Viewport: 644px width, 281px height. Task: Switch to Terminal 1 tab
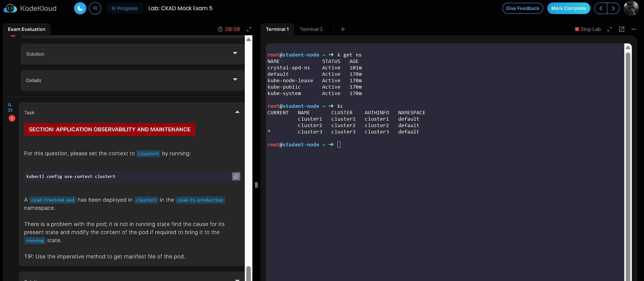coord(277,29)
